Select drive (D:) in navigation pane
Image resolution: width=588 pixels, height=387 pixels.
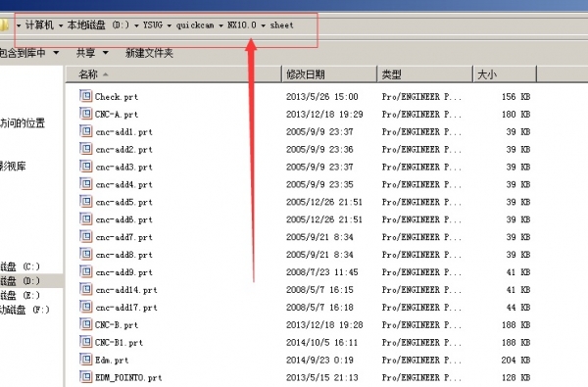[x=20, y=281]
